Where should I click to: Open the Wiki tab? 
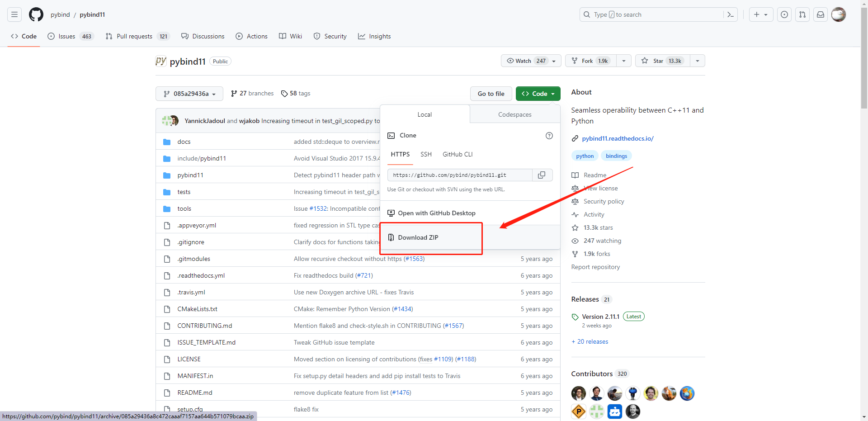tap(291, 36)
